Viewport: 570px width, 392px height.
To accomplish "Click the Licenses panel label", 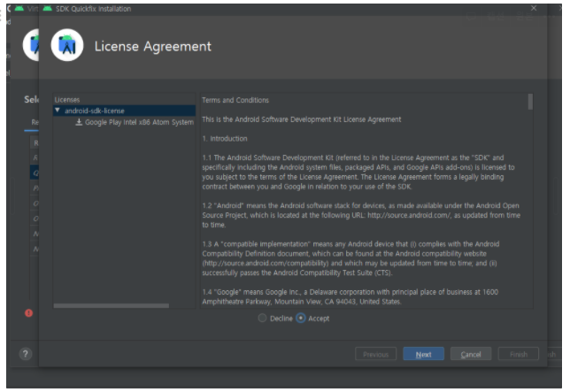I will click(67, 99).
